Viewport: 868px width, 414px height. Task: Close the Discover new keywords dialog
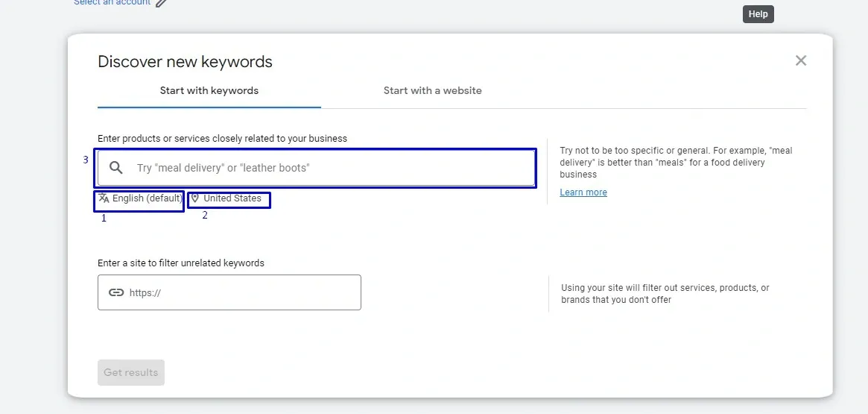[800, 60]
